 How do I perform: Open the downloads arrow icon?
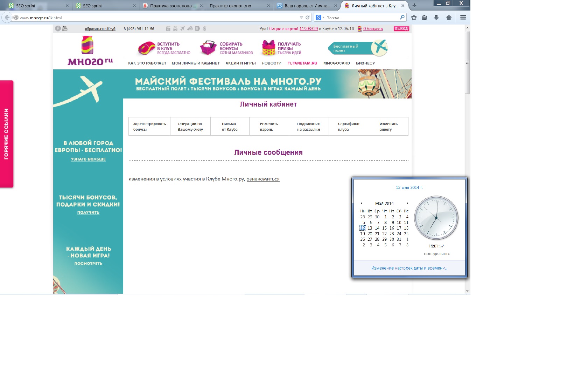(436, 18)
